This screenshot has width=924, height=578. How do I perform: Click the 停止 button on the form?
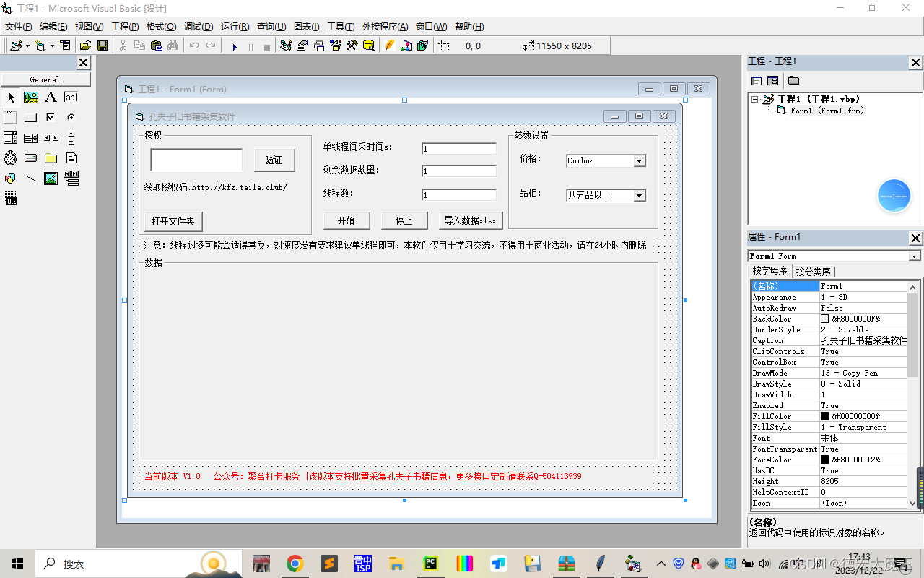click(404, 220)
